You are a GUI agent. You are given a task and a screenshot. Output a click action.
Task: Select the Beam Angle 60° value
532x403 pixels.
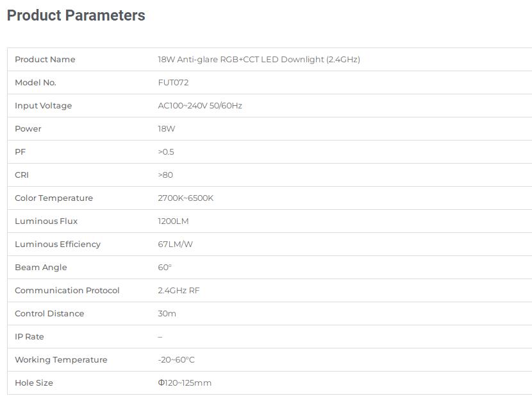(x=165, y=268)
